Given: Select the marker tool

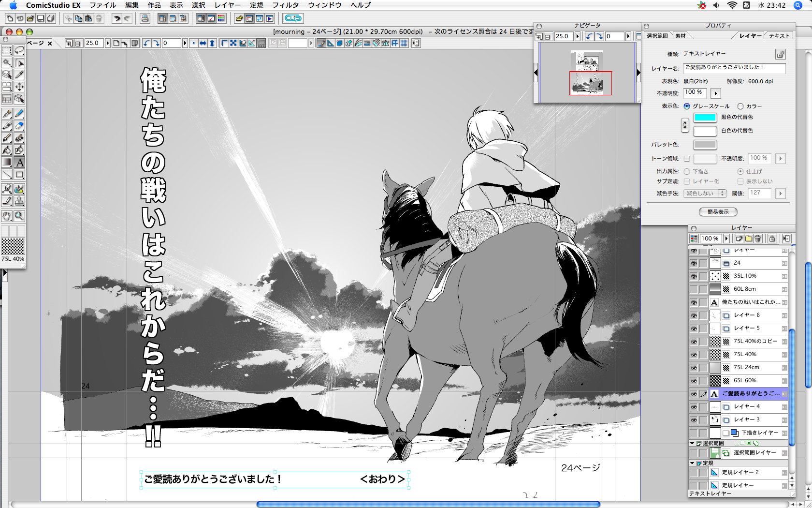Looking at the screenshot, I should pyautogui.click(x=7, y=126).
